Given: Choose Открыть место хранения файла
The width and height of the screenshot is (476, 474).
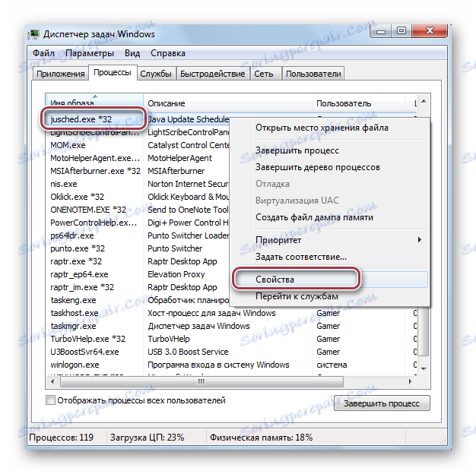Looking at the screenshot, I should 329,128.
